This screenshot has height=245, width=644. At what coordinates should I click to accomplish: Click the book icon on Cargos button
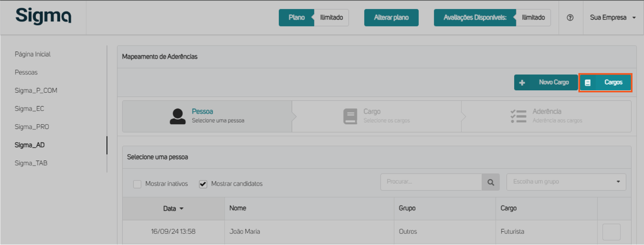(588, 83)
